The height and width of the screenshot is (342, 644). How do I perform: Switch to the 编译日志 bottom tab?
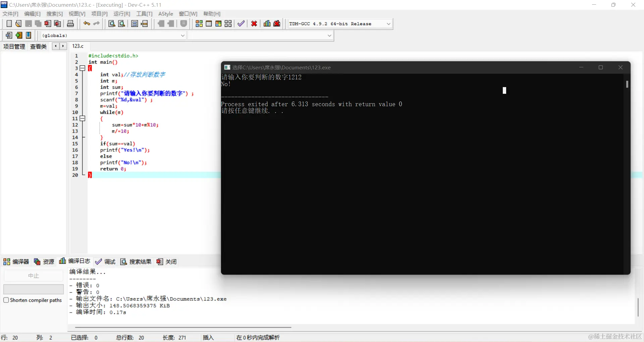pos(74,261)
